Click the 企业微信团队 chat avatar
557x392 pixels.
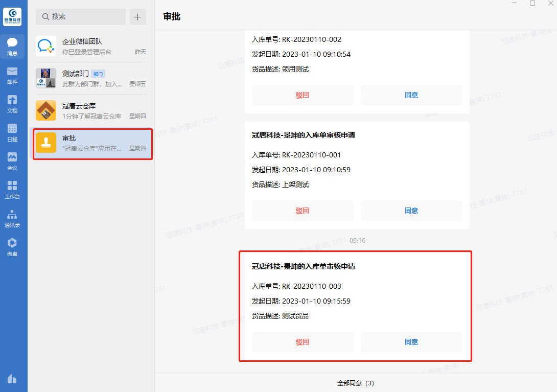click(x=46, y=46)
